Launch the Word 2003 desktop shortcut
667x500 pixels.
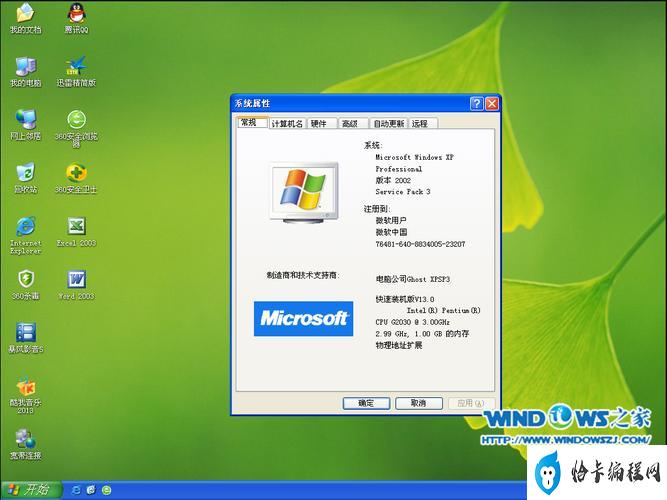point(77,284)
